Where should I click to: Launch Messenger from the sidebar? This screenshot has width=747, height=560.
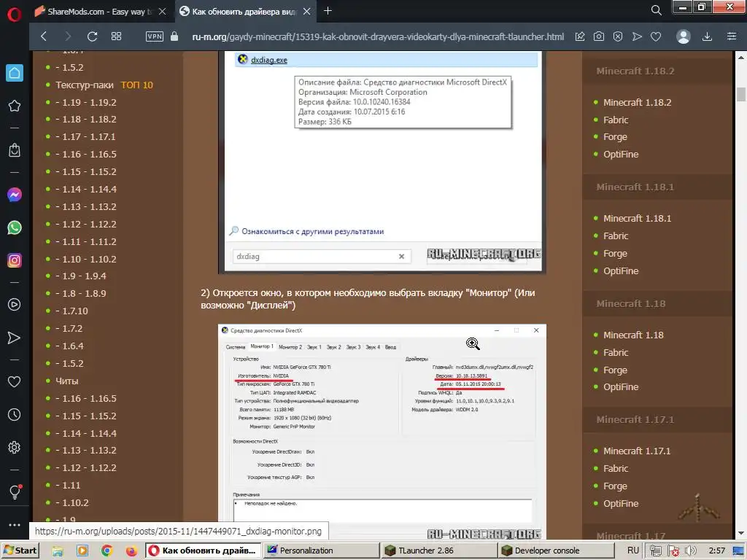pyautogui.click(x=15, y=195)
